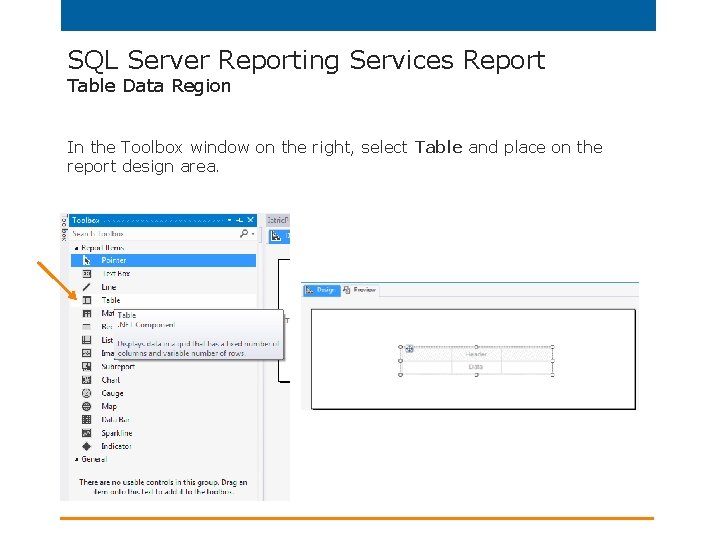This screenshot has width=720, height=540.
Task: Click the Design icon in the partially hidden designer
Action: pyautogui.click(x=276, y=236)
